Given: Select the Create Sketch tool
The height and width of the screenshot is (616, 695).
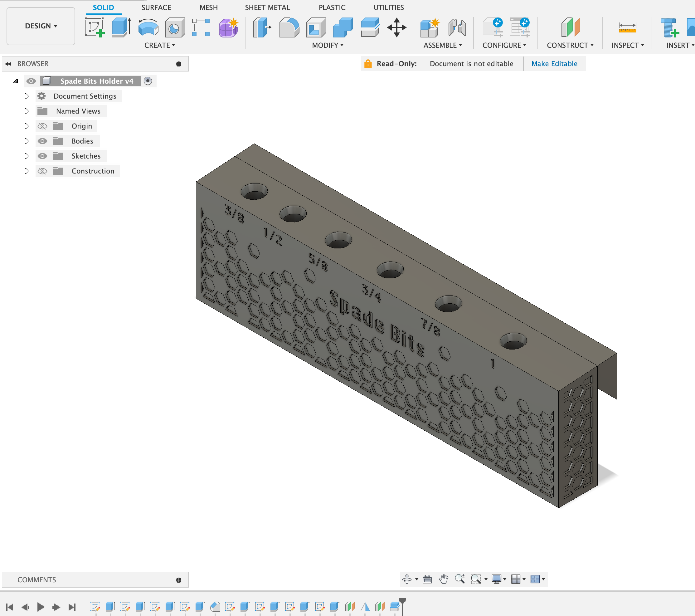Looking at the screenshot, I should coord(95,27).
